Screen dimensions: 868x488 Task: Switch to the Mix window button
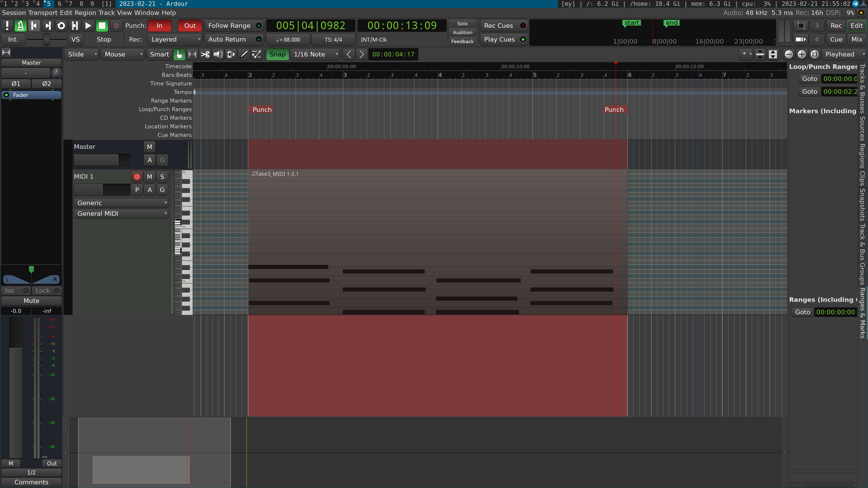tap(856, 39)
